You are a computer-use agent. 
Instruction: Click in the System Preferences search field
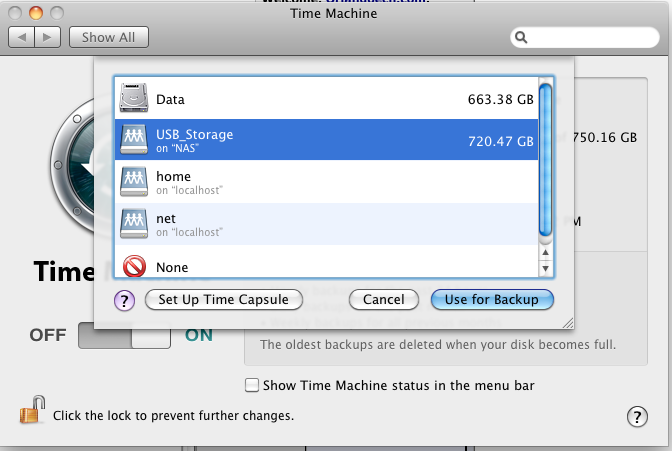(585, 37)
